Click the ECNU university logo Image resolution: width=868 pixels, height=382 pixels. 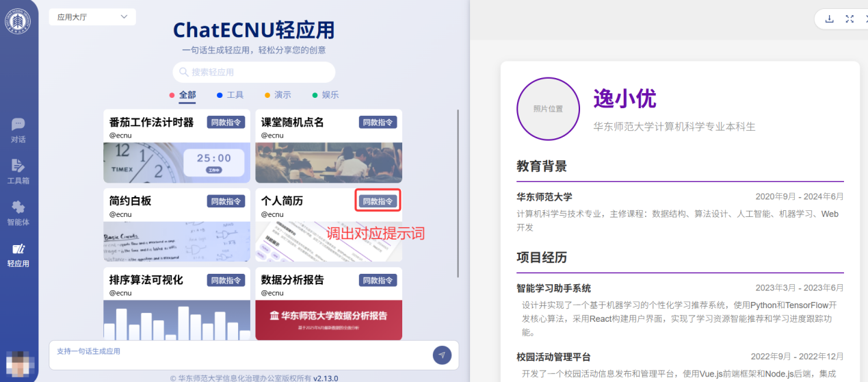[18, 21]
